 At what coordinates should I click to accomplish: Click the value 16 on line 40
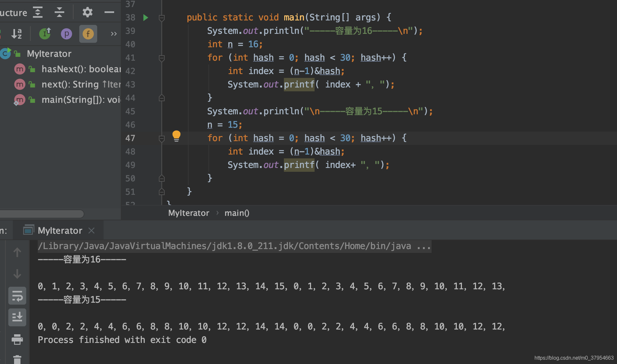tap(253, 44)
